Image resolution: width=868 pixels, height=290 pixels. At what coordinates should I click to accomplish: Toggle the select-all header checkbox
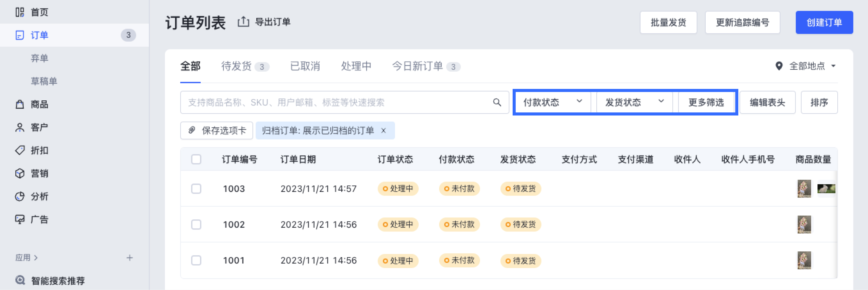coord(196,159)
